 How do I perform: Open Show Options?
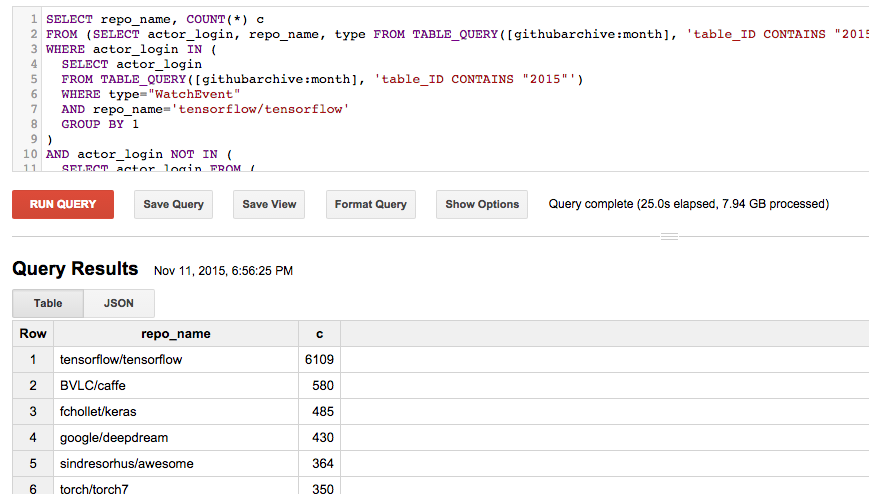[x=482, y=204]
